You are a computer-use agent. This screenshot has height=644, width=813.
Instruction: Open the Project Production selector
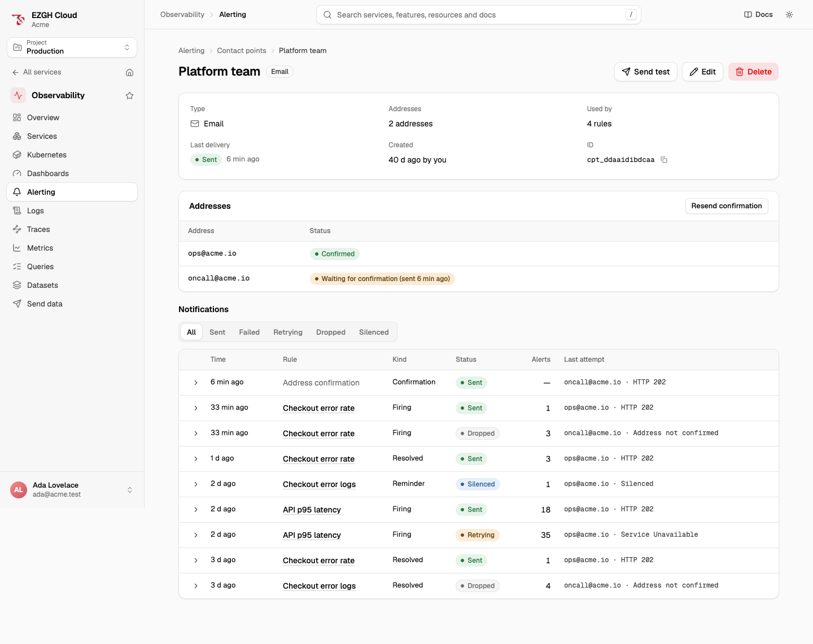[x=72, y=47]
